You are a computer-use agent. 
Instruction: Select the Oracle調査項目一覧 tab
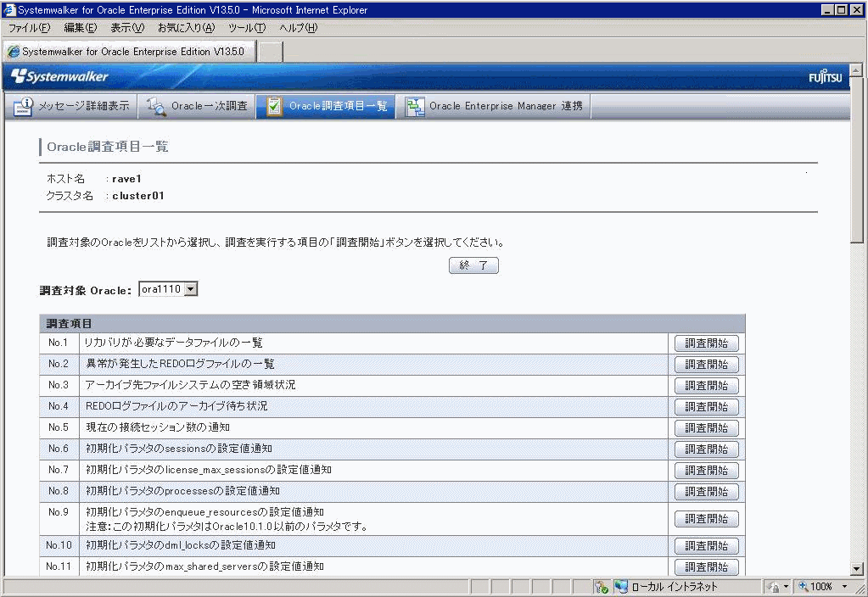click(326, 106)
